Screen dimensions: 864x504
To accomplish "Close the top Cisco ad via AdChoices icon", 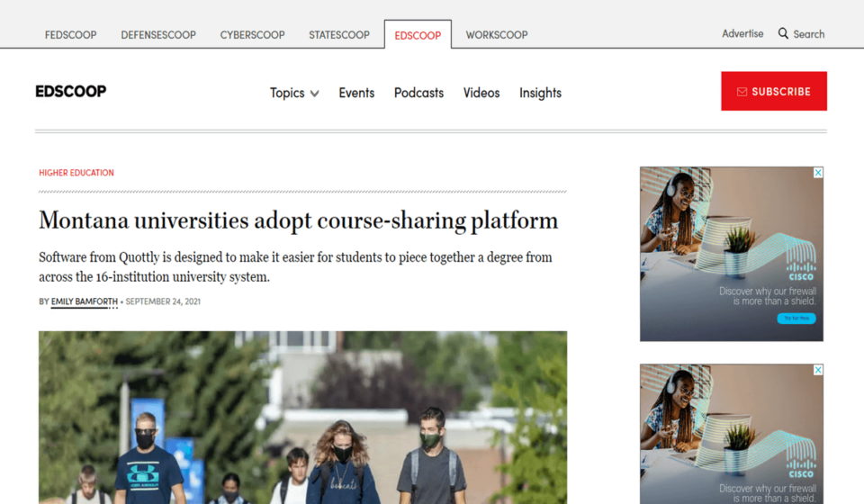I will [818, 172].
